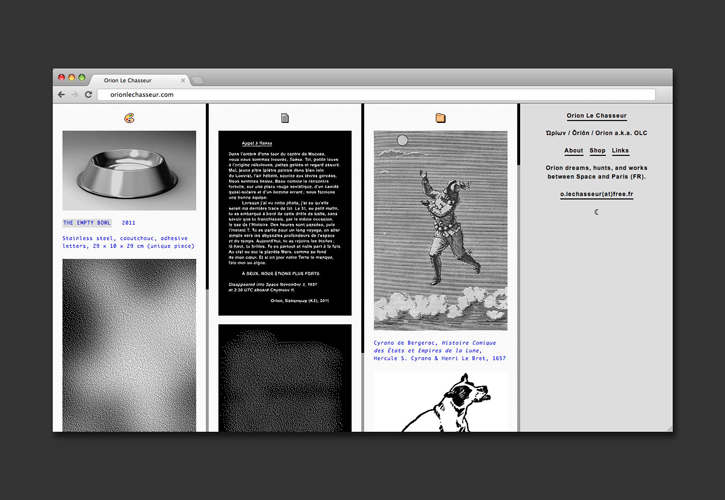Click the dark dotted folder-shaped image
The height and width of the screenshot is (500, 725).
[x=285, y=378]
